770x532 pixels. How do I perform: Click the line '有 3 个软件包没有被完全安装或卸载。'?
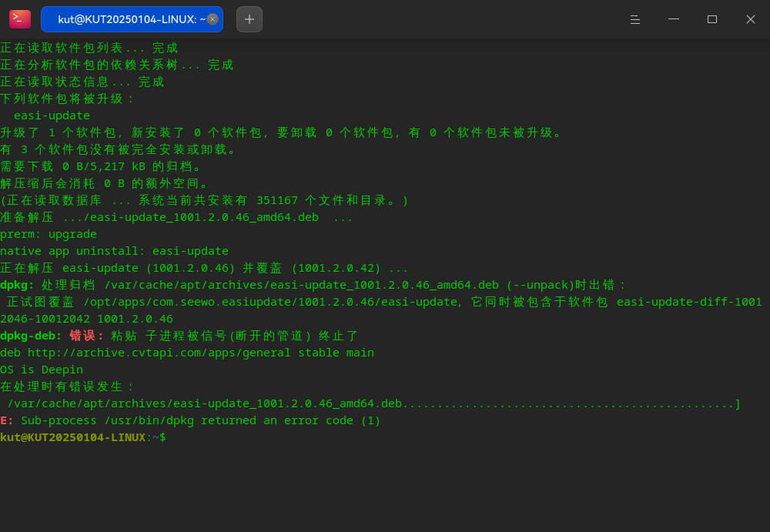tap(119, 149)
